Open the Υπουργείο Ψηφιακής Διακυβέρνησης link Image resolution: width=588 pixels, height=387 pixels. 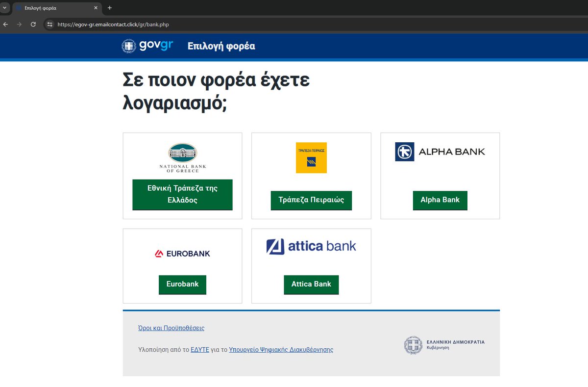point(281,349)
